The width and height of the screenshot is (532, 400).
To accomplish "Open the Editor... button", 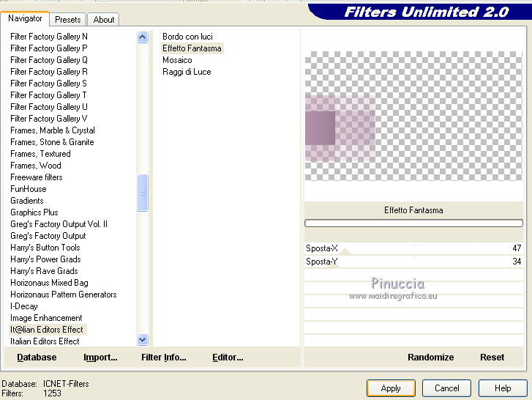I will [x=228, y=358].
